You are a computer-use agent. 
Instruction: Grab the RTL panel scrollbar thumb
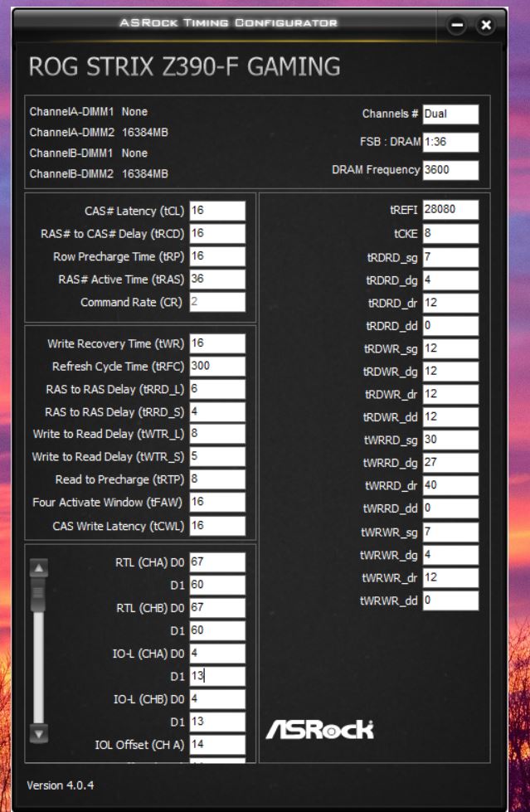tap(39, 595)
